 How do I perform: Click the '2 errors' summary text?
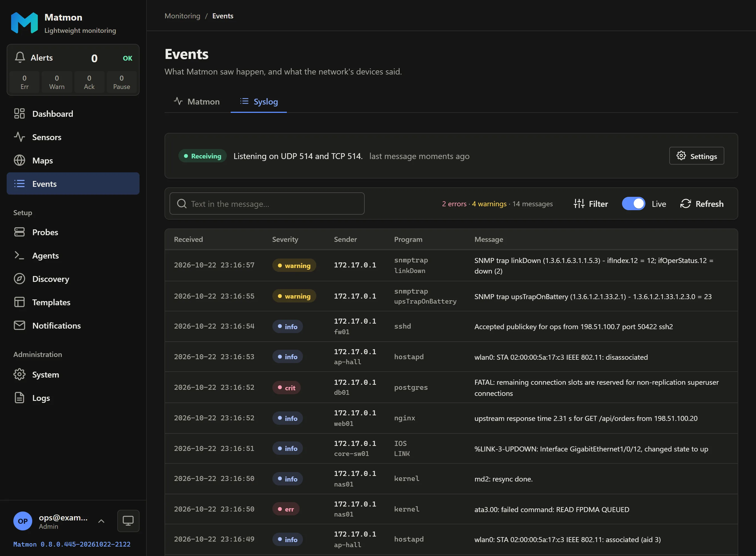454,203
